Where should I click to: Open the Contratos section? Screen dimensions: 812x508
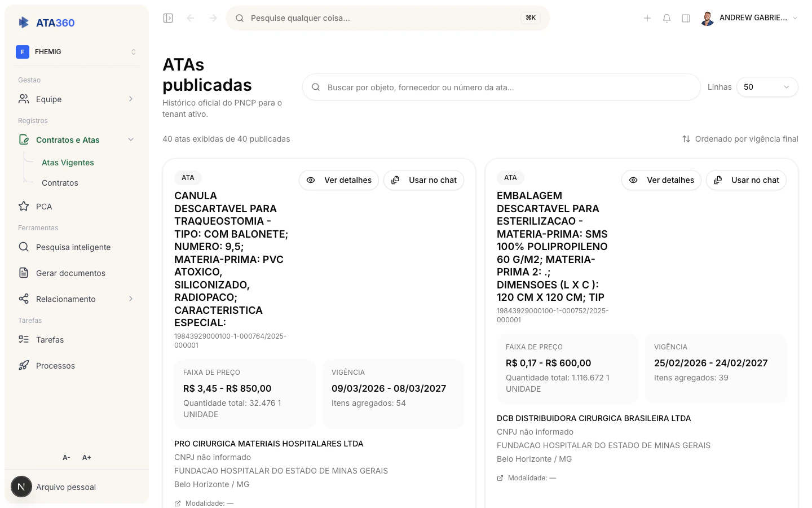[60, 182]
